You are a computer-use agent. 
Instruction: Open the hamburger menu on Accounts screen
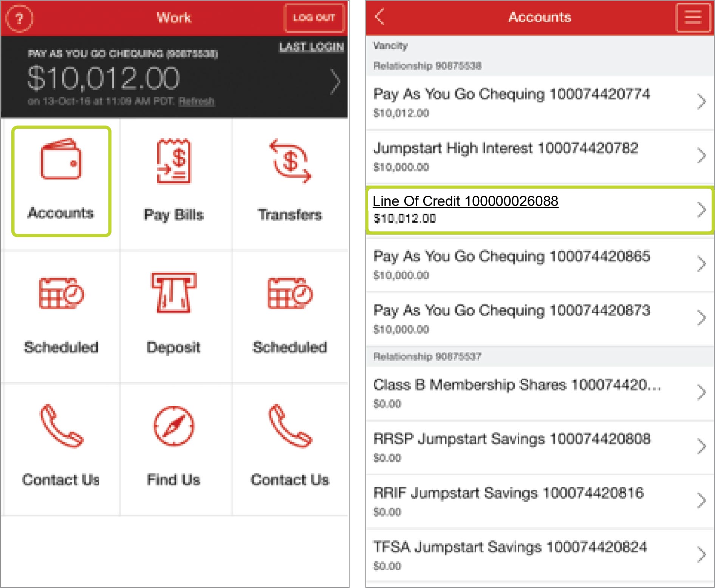693,18
